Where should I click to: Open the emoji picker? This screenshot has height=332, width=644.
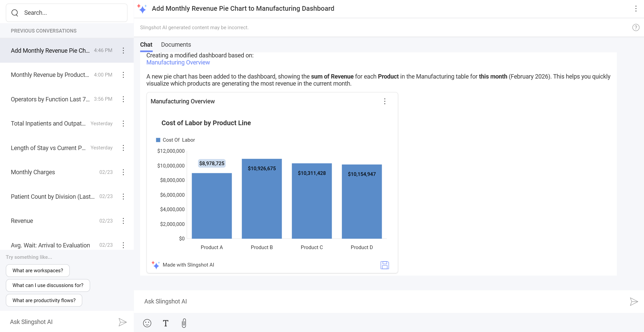(147, 323)
